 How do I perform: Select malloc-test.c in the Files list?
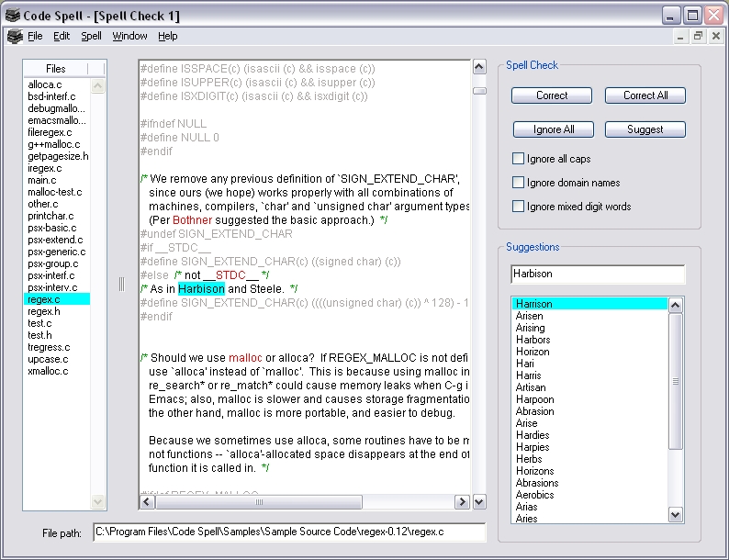pos(55,192)
